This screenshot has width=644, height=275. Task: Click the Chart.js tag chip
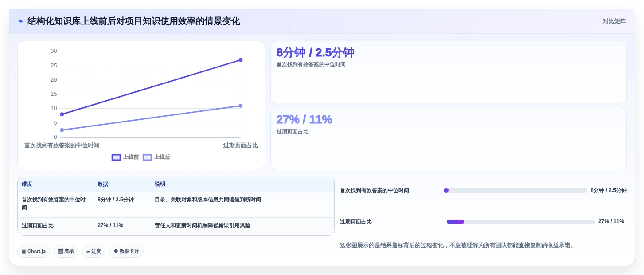click(x=34, y=251)
